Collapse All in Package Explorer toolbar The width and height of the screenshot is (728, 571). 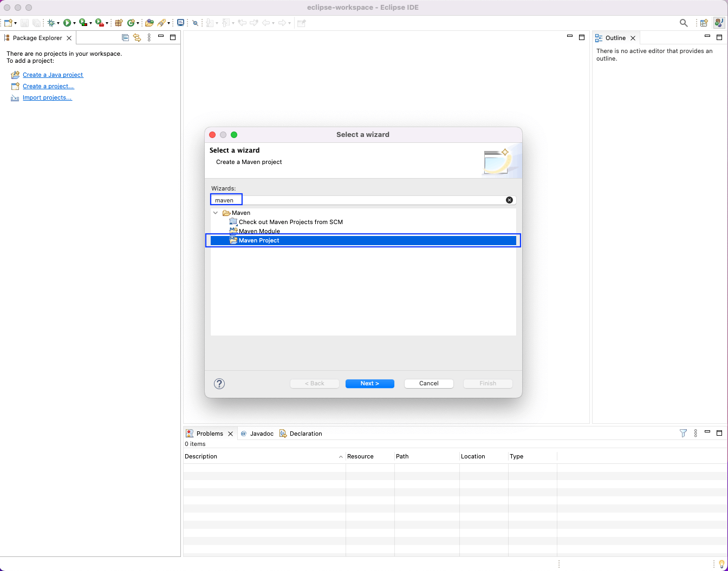click(125, 37)
